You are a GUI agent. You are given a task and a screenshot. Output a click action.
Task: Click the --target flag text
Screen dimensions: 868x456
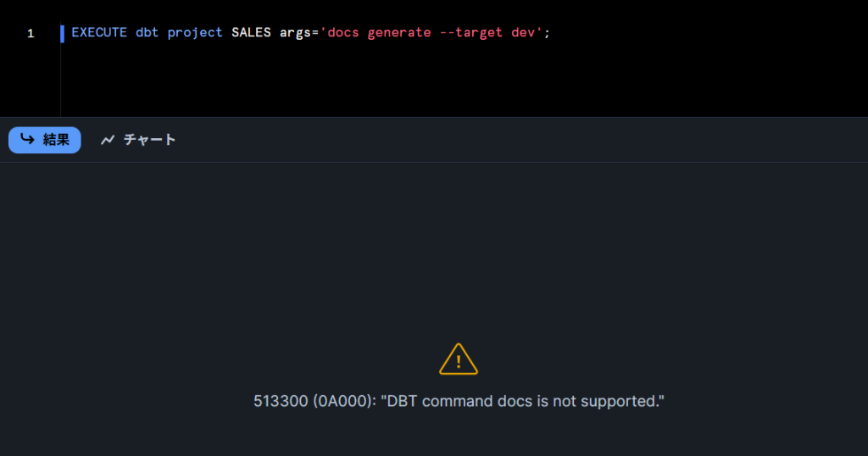pos(471,33)
